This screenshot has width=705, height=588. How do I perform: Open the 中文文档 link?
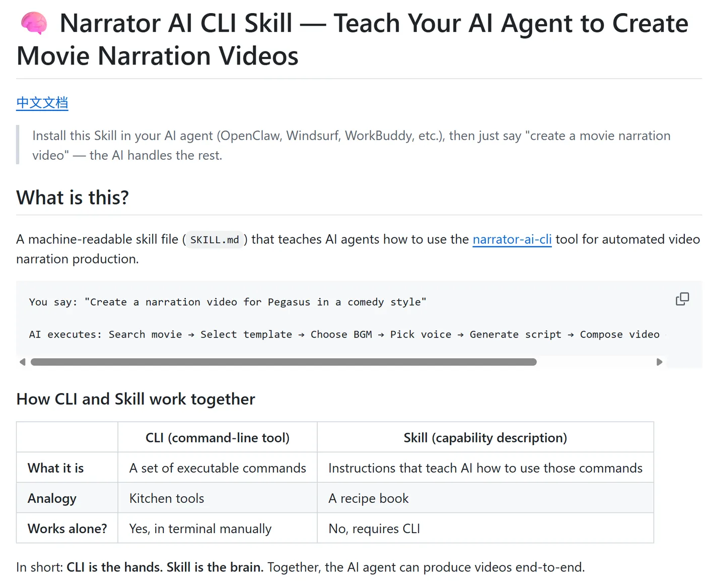42,103
